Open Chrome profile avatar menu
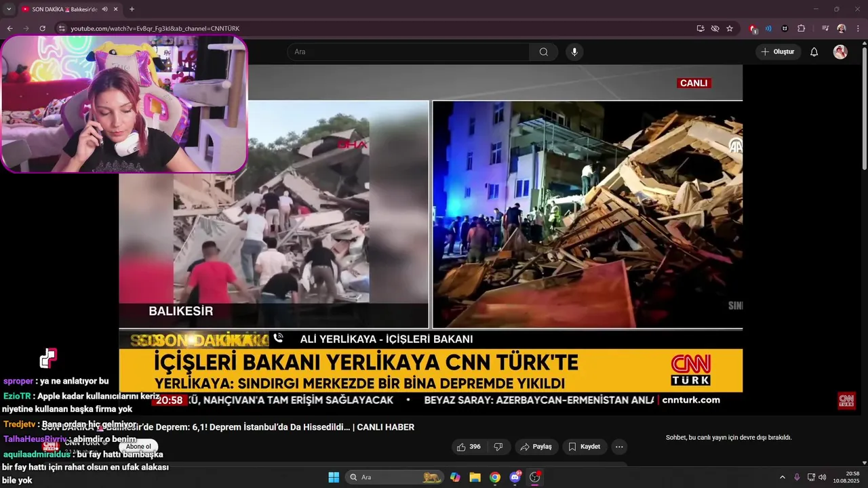Image resolution: width=868 pixels, height=488 pixels. point(842,28)
